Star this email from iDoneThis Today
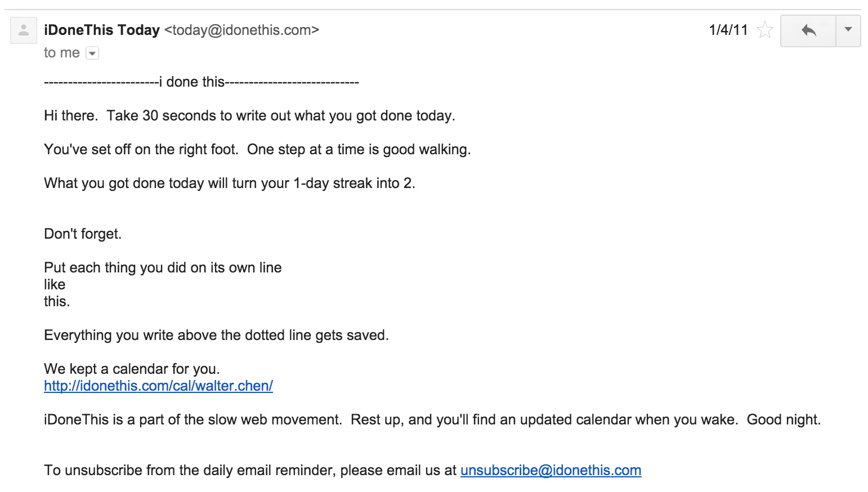 (764, 30)
